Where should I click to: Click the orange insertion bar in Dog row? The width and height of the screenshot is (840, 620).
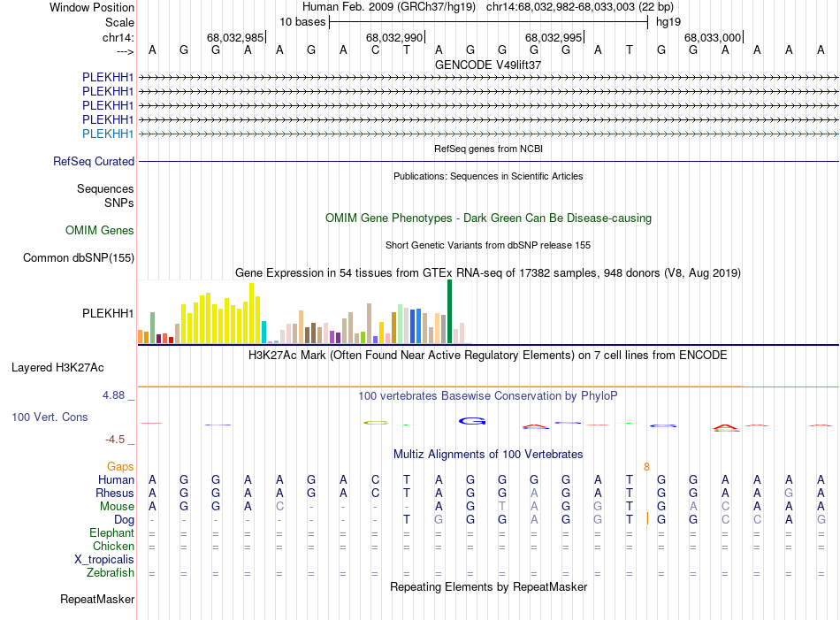pos(648,519)
